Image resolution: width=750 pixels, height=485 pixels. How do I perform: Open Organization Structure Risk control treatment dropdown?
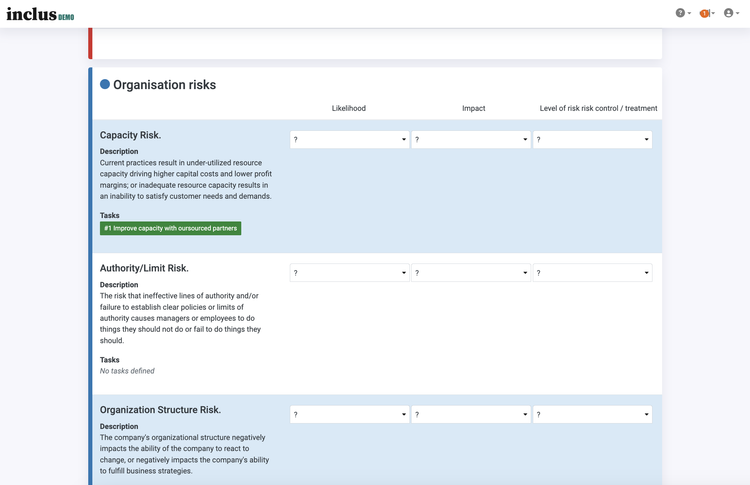tap(593, 414)
